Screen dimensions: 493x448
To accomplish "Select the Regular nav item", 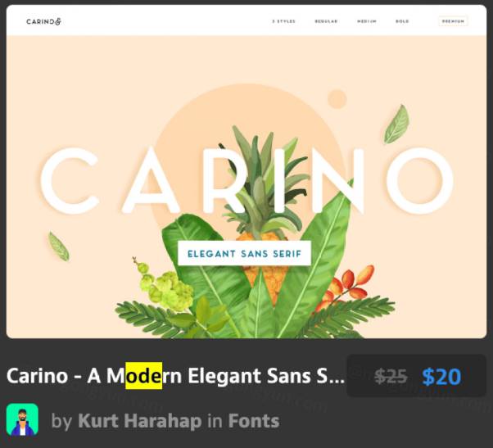I will (x=326, y=21).
